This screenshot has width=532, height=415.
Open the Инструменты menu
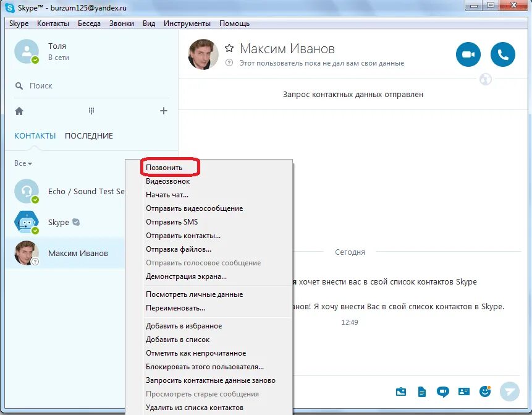[x=187, y=24]
